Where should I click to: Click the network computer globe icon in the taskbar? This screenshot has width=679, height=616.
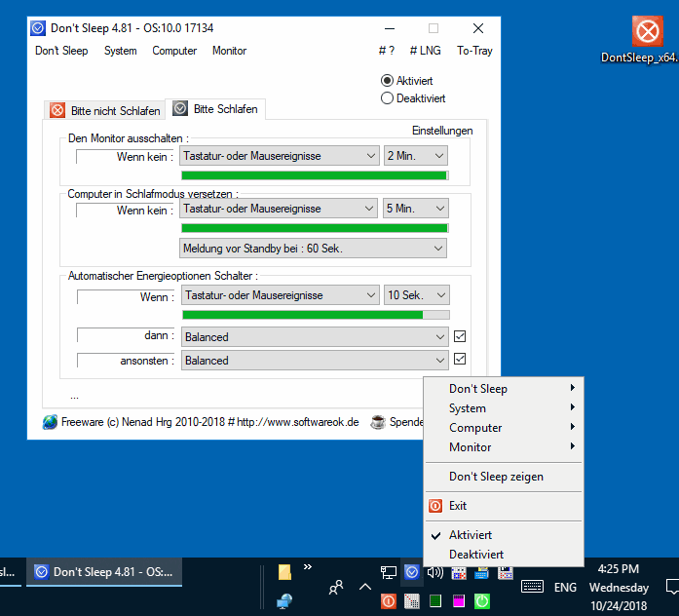coord(284,600)
